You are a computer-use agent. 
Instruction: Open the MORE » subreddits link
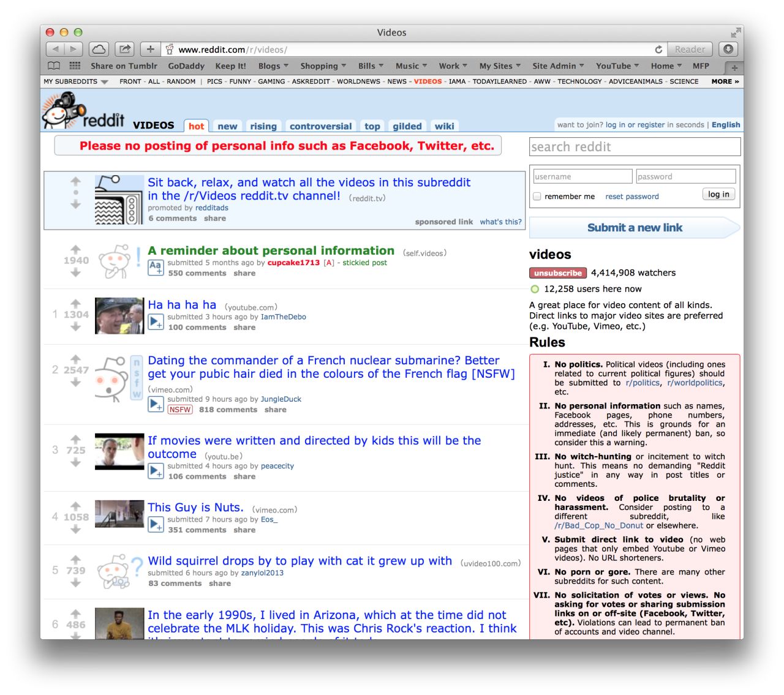(x=725, y=81)
